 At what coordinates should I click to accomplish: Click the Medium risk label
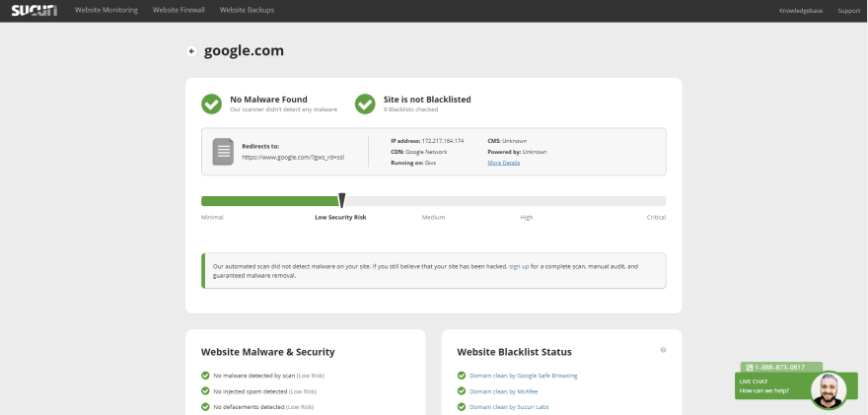(433, 218)
